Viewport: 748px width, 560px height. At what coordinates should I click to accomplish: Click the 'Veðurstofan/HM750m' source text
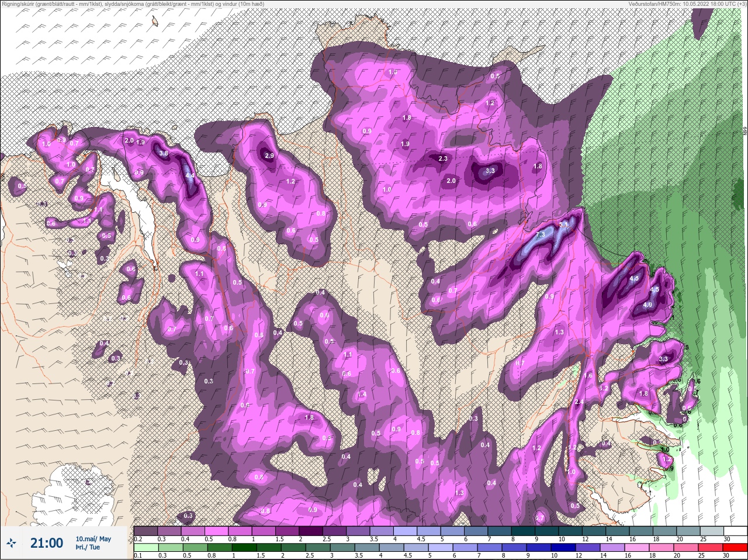(654, 4)
